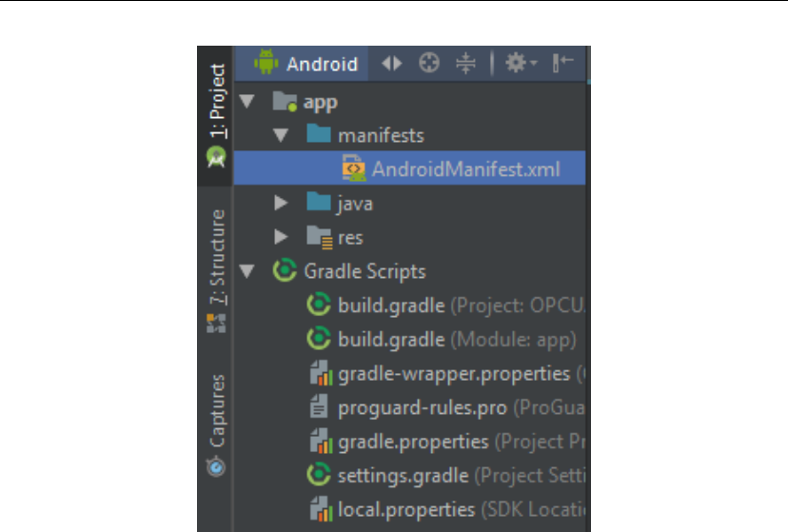Select build.gradle (Module: app) row
Image resolution: width=788 pixels, height=532 pixels.
pos(409,339)
